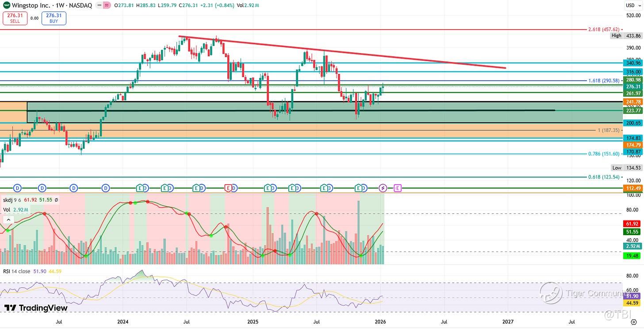Viewport: 644px width, 329px height.
Task: Click the 0.786 (151.60) Fibonacci level label
Action: 605,154
